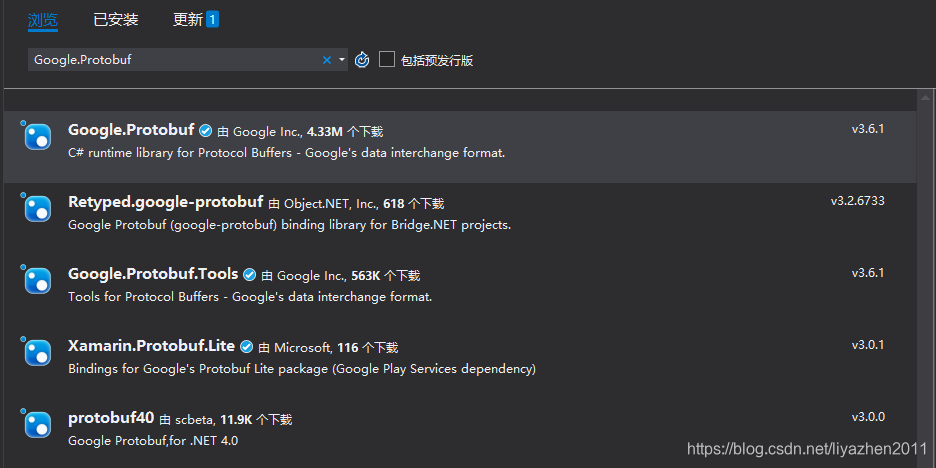Click verified badge next to Google.Protobuf name
Image resolution: width=936 pixels, height=468 pixels.
205,131
